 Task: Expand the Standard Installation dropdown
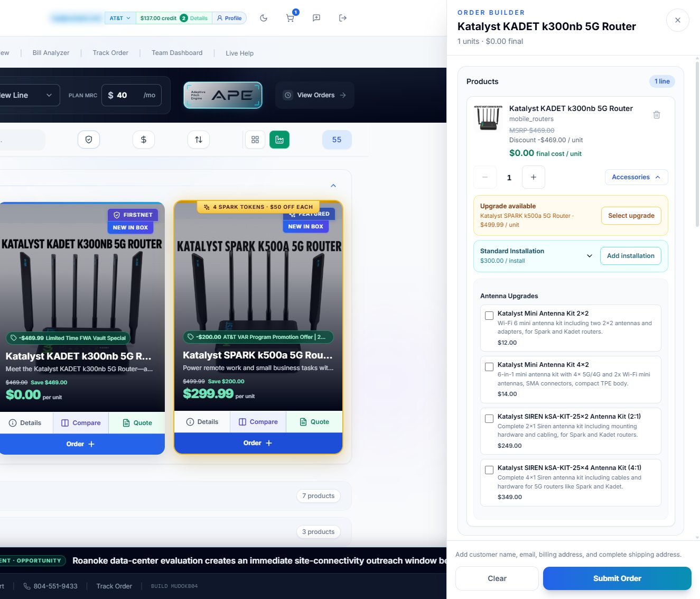pyautogui.click(x=590, y=256)
